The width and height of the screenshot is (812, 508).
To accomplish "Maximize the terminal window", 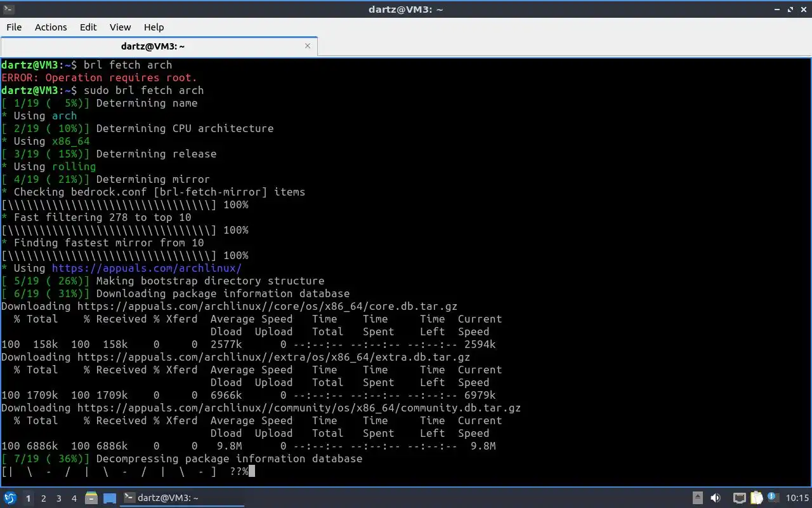I will tap(790, 9).
